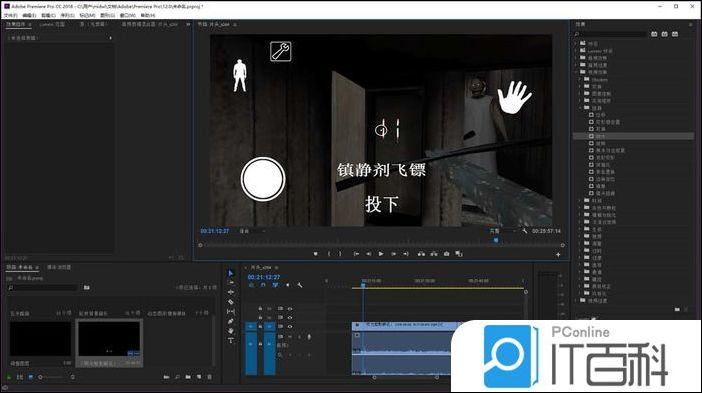Toggle Linked Selection in timeline header

click(275, 285)
